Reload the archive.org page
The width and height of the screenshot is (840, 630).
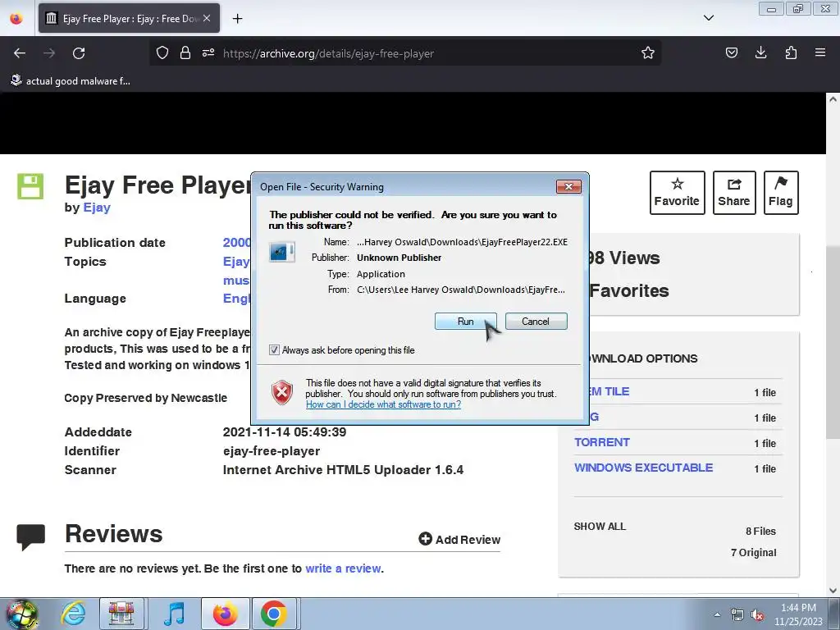coord(79,53)
